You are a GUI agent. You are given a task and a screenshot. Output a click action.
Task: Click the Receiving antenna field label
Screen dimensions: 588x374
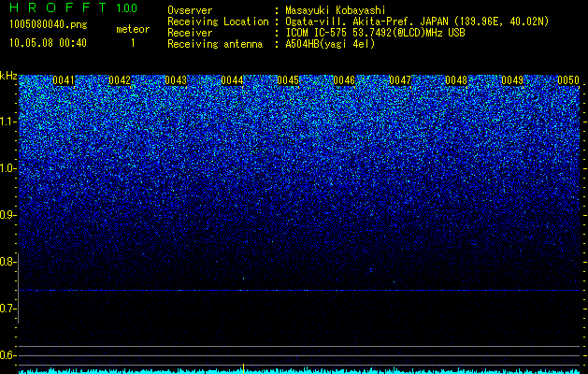pos(215,44)
